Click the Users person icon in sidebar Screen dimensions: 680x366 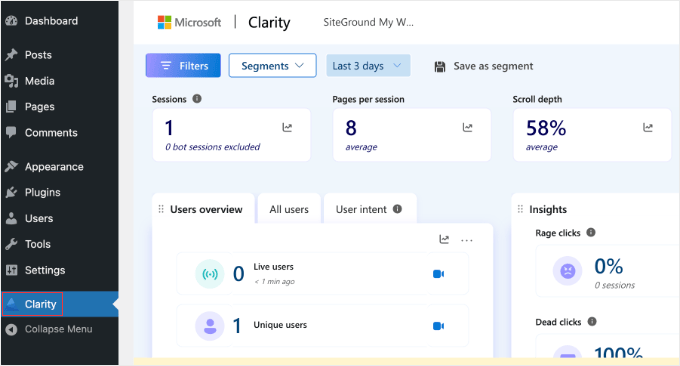click(x=11, y=218)
